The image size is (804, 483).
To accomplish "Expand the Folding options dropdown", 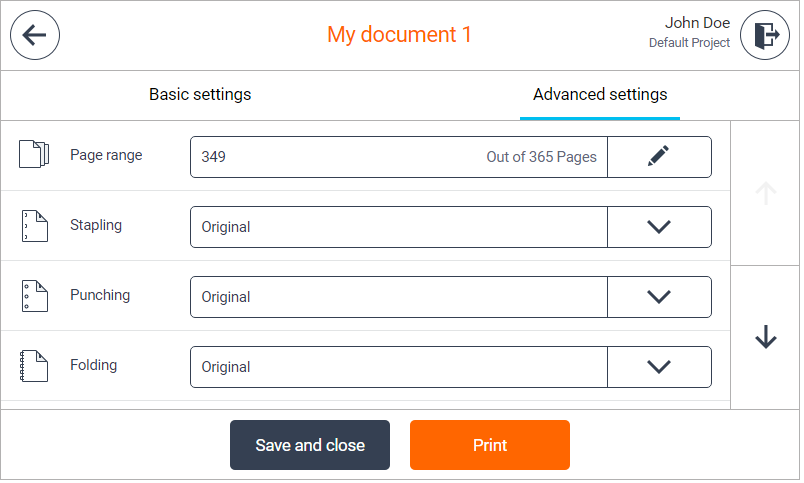I will (658, 367).
